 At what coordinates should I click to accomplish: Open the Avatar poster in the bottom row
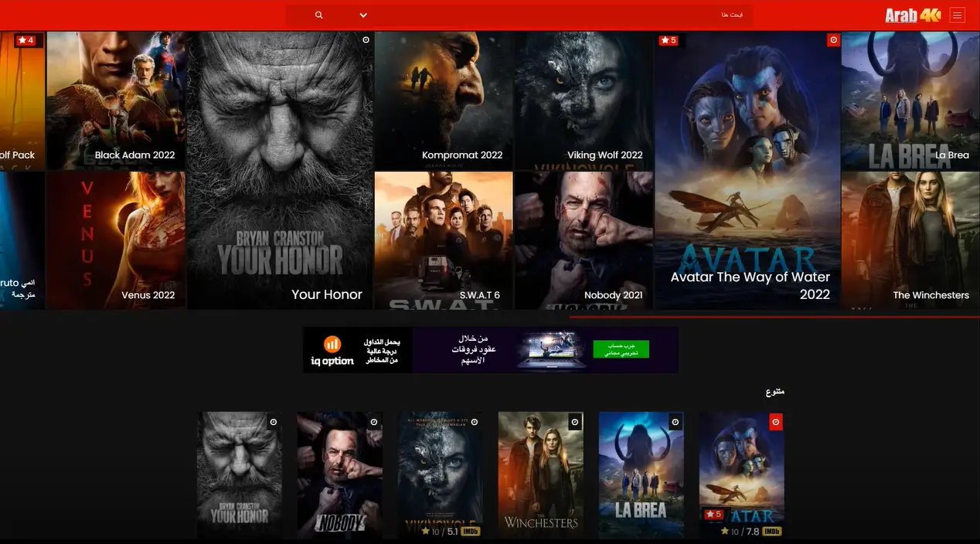tap(742, 474)
